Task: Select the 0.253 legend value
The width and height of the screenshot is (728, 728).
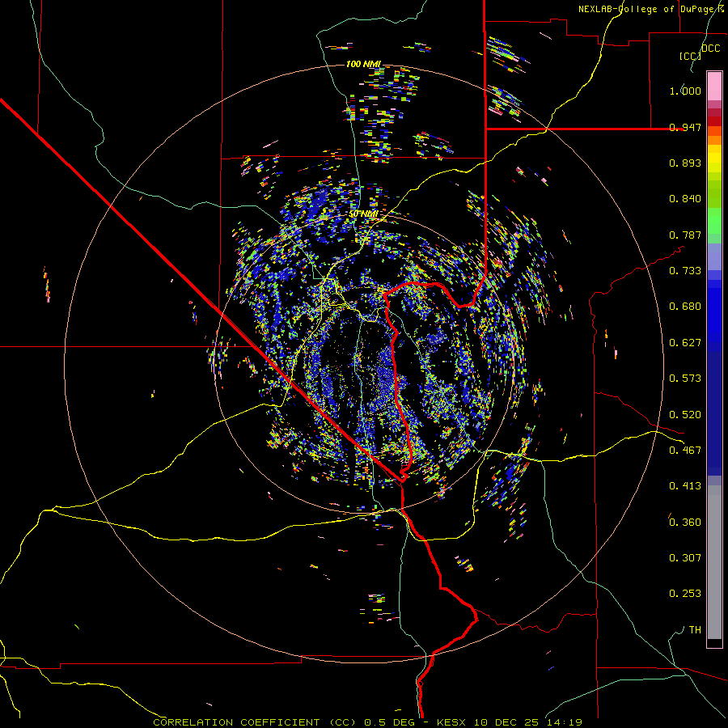Action: tap(685, 594)
